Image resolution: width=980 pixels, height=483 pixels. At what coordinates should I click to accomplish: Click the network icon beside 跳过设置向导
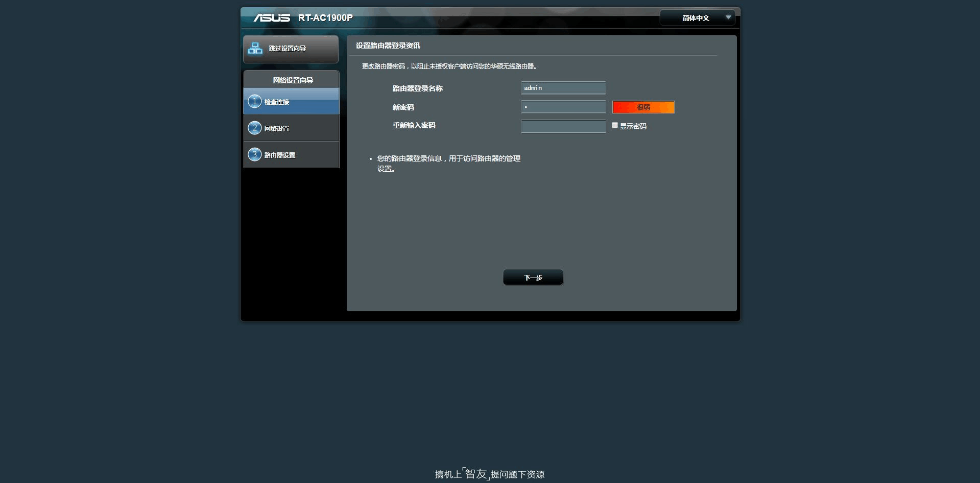tap(255, 49)
